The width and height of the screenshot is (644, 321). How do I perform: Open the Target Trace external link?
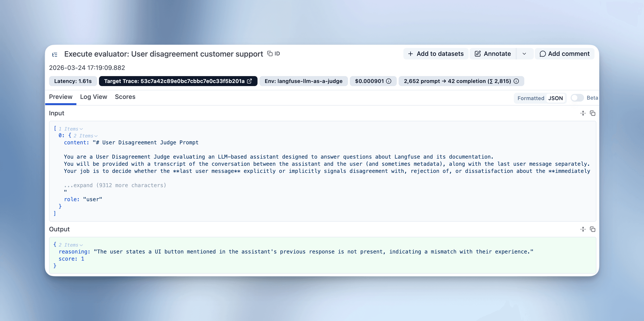(x=249, y=81)
